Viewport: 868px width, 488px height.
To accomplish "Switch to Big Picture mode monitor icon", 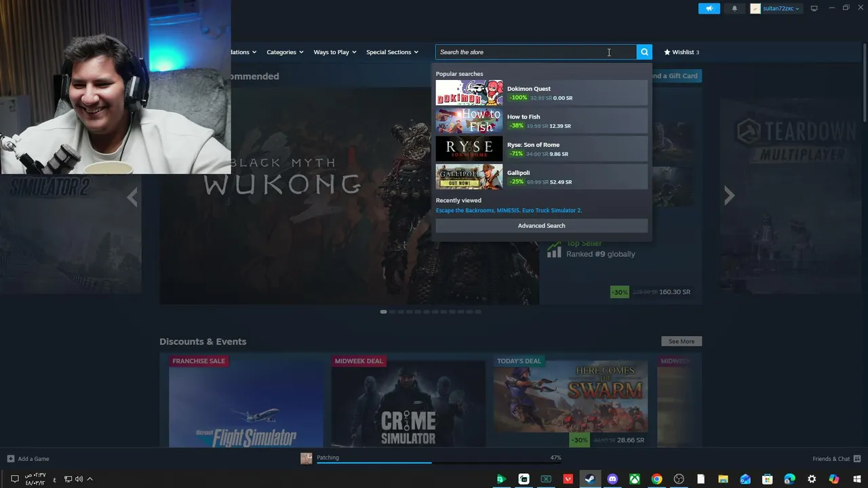I will (814, 9).
